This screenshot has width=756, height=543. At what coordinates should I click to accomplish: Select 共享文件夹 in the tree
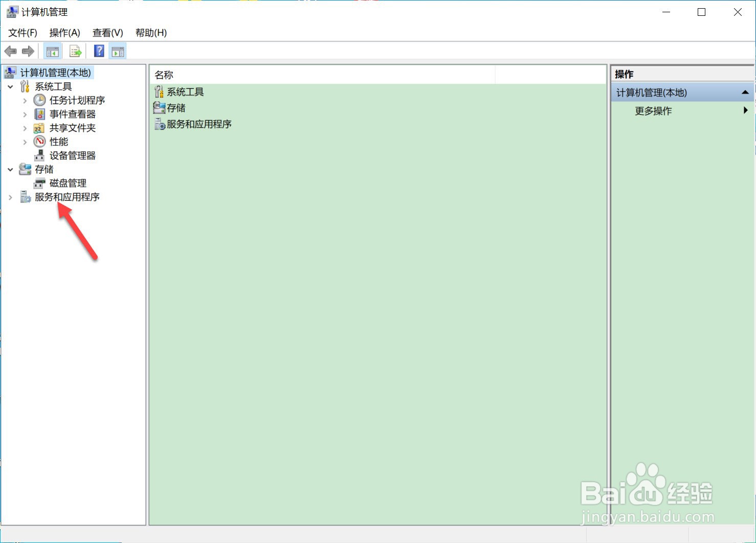point(73,128)
